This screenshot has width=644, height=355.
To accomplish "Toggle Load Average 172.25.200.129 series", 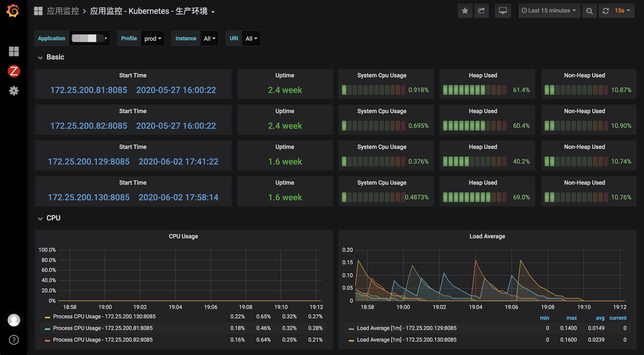I will tap(407, 328).
